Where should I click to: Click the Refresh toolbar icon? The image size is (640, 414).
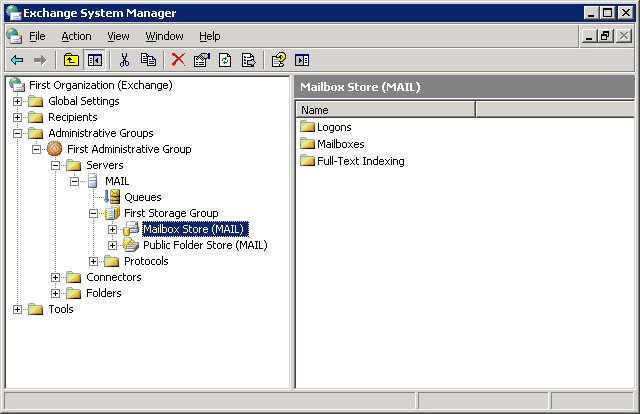(225, 60)
